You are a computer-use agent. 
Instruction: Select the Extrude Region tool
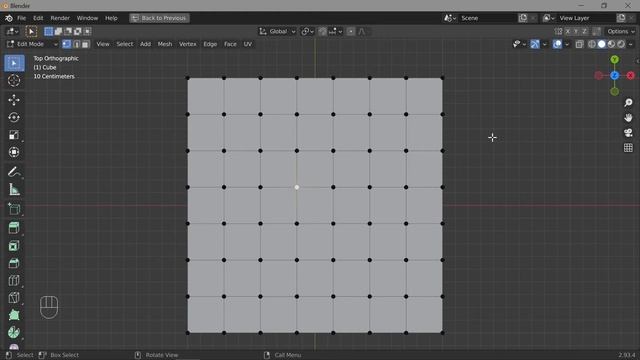coord(14,228)
